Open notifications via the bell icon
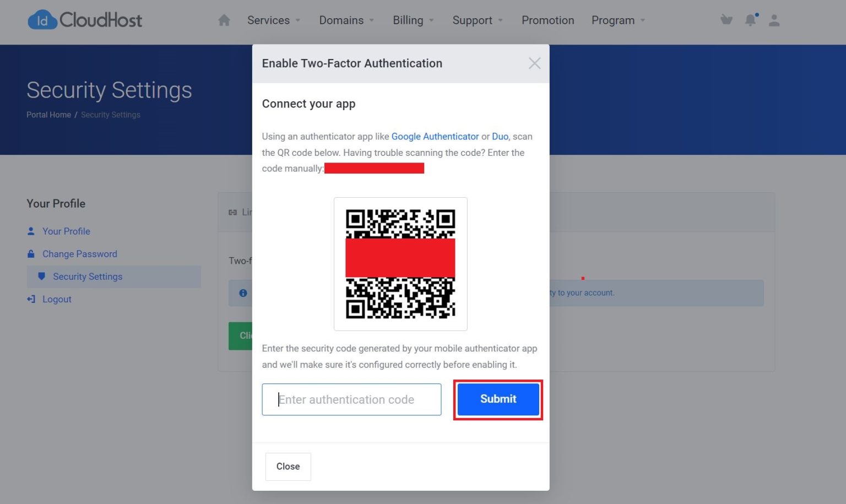The image size is (846, 504). (x=751, y=20)
